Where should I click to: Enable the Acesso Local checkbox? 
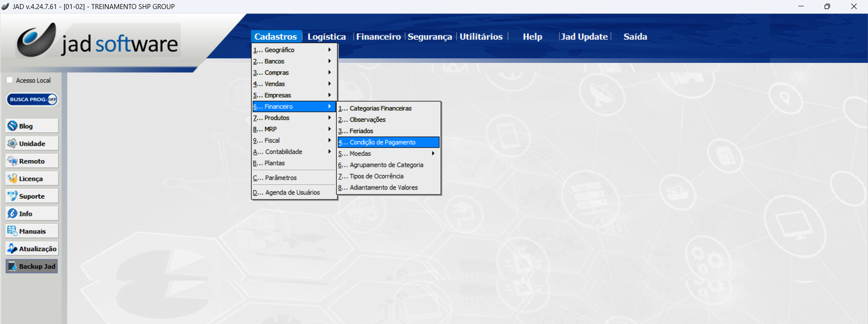(9, 80)
